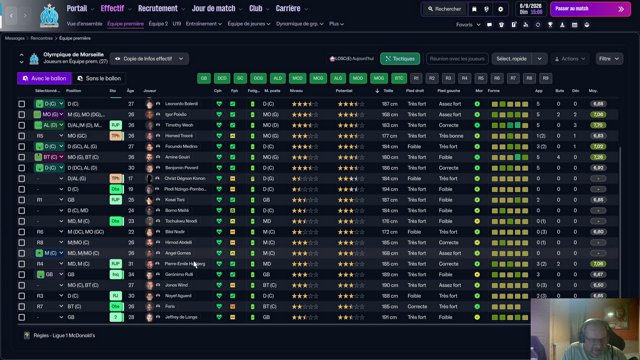This screenshot has width=640, height=360.
Task: Open the messages speech-bubble shortcut icon
Action: point(489,25)
